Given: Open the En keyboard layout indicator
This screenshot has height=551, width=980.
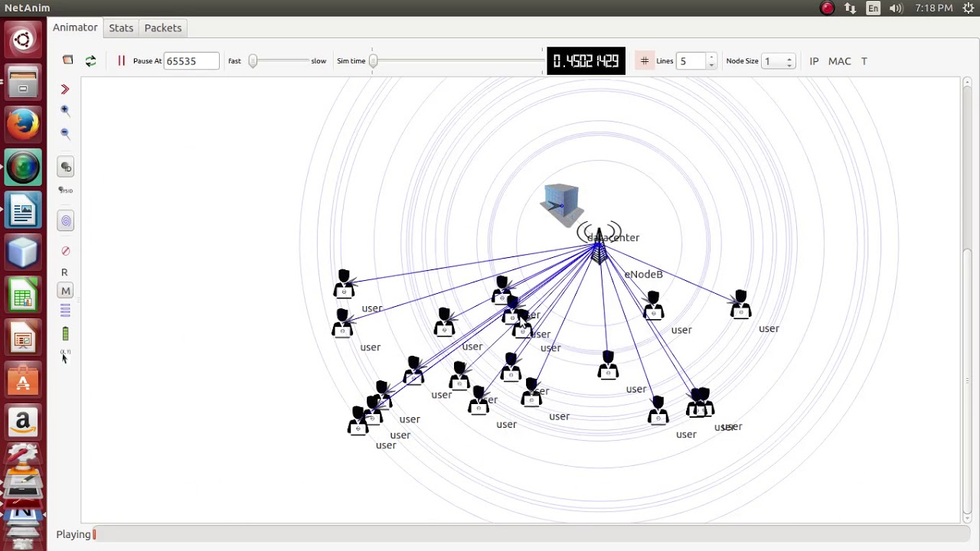Looking at the screenshot, I should [x=873, y=8].
